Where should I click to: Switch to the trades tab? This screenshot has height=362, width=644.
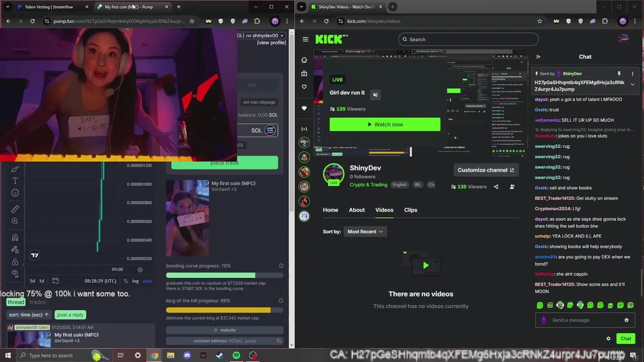point(38,302)
